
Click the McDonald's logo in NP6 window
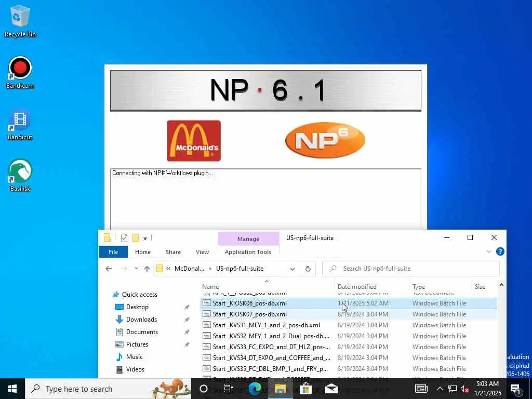click(x=194, y=140)
